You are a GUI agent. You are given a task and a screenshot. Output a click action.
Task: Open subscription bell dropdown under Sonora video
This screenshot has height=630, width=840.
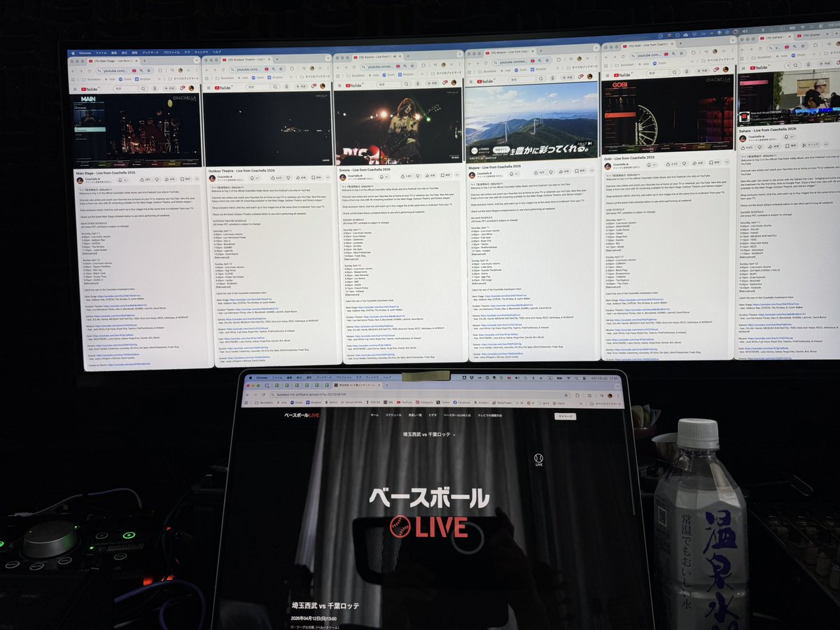pyautogui.click(x=384, y=176)
